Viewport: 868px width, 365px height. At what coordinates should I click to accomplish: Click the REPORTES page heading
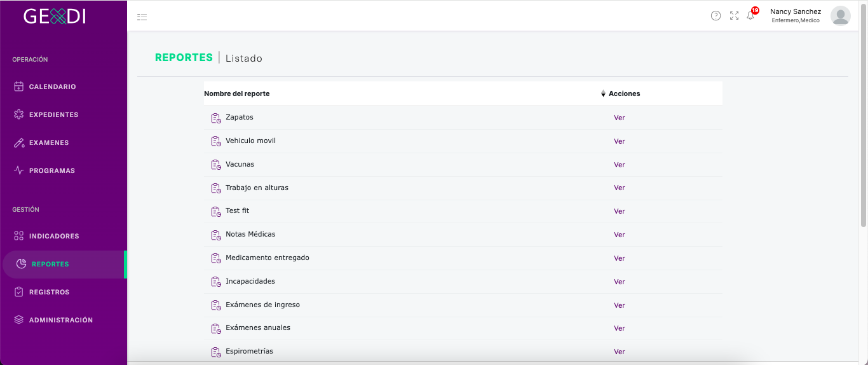coord(184,57)
